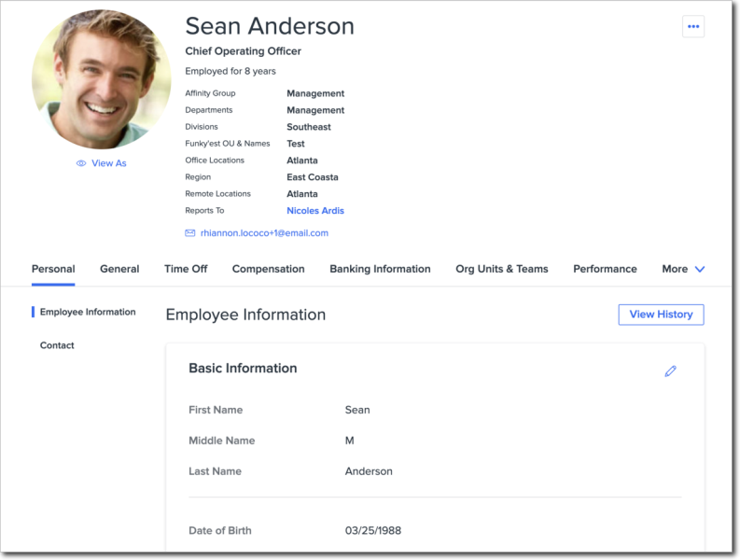Image resolution: width=740 pixels, height=560 pixels.
Task: Expand the More tabs dropdown
Action: pyautogui.click(x=683, y=269)
